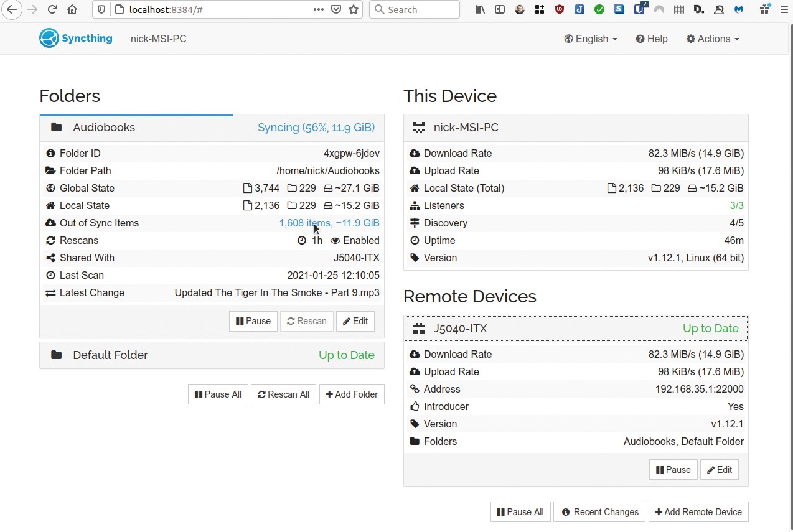Save to Pocket icon in address bar

(x=336, y=9)
